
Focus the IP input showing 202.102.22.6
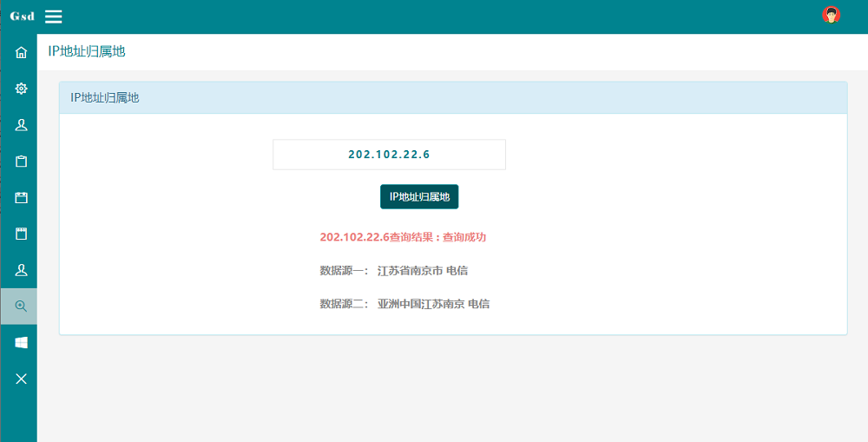(389, 155)
